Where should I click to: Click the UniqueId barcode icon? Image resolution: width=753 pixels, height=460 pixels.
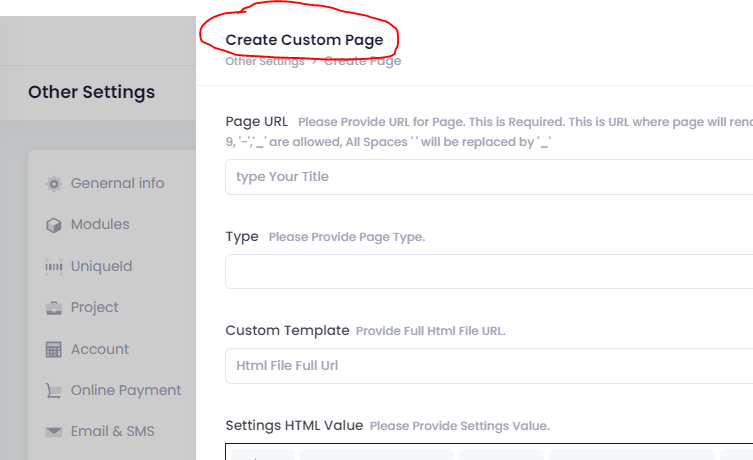click(54, 267)
